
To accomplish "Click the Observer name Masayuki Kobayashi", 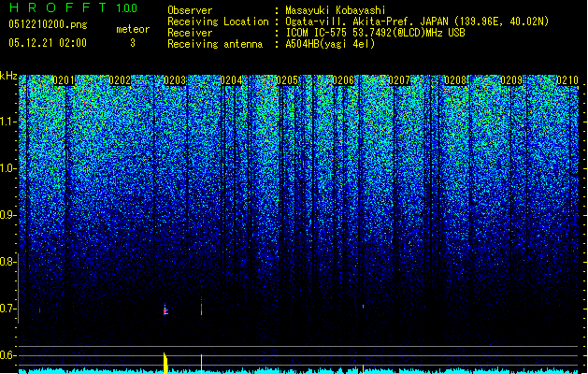I will pyautogui.click(x=335, y=10).
